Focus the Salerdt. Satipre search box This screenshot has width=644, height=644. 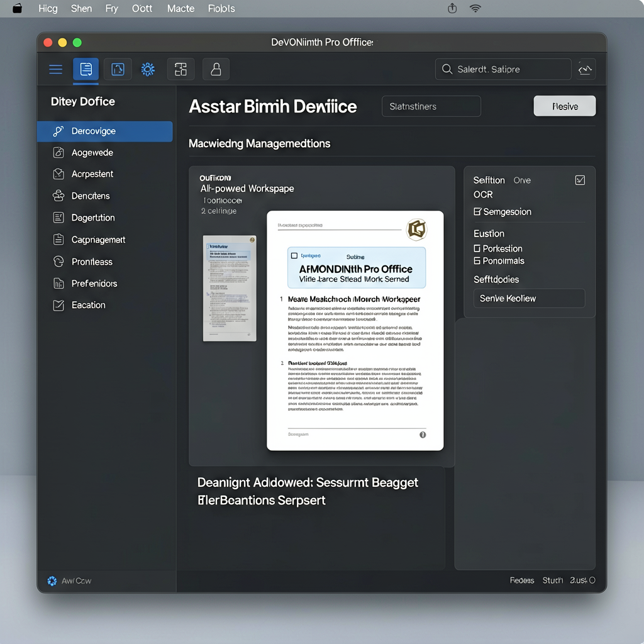coord(503,69)
